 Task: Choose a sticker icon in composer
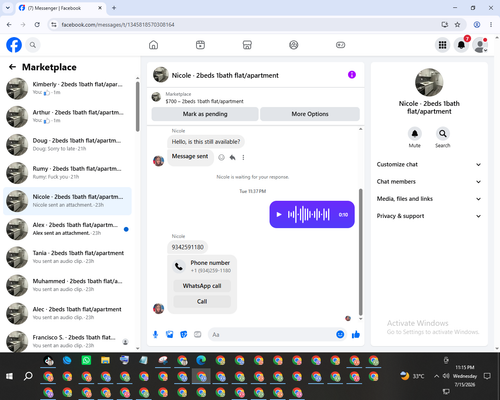(184, 334)
